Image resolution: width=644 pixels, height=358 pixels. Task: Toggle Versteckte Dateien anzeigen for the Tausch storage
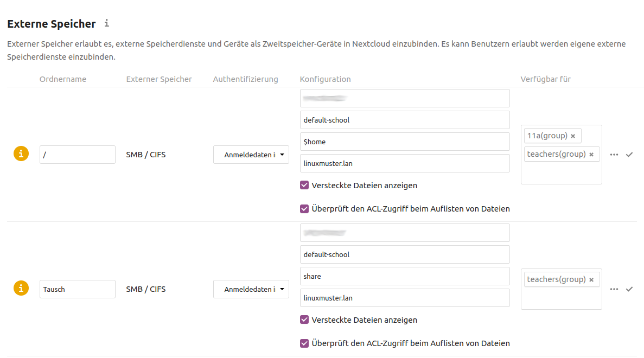(304, 320)
